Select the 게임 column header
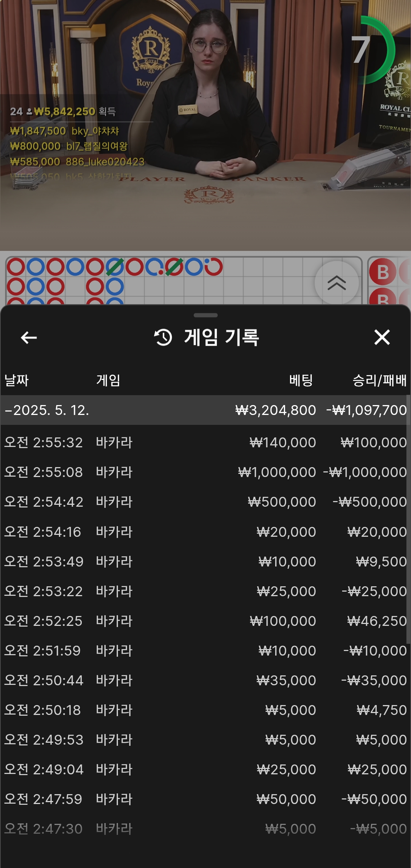The image size is (411, 868). (108, 380)
